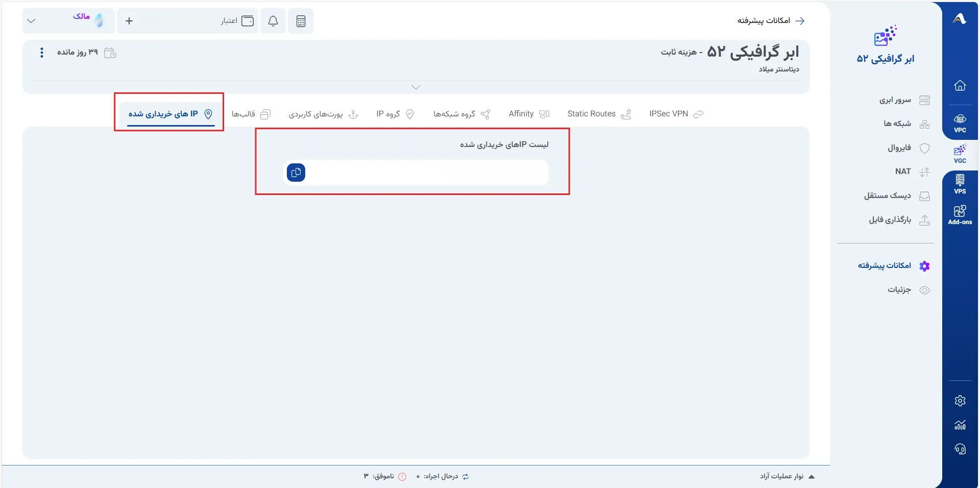The width and height of the screenshot is (980, 488).
Task: Switch to the گروه شبکه‌ها tab
Action: point(462,114)
